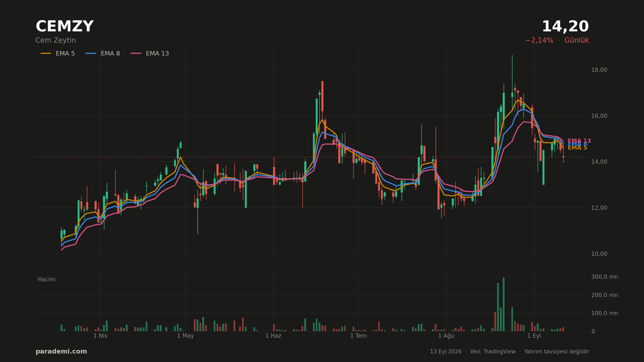Click the 1 Haz date label

[273, 336]
